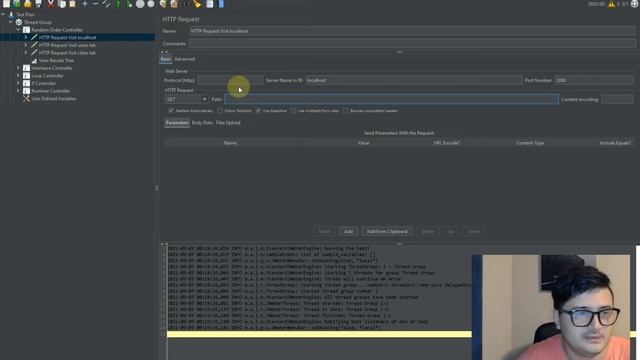Collapse Random Order Controller node

[18, 30]
